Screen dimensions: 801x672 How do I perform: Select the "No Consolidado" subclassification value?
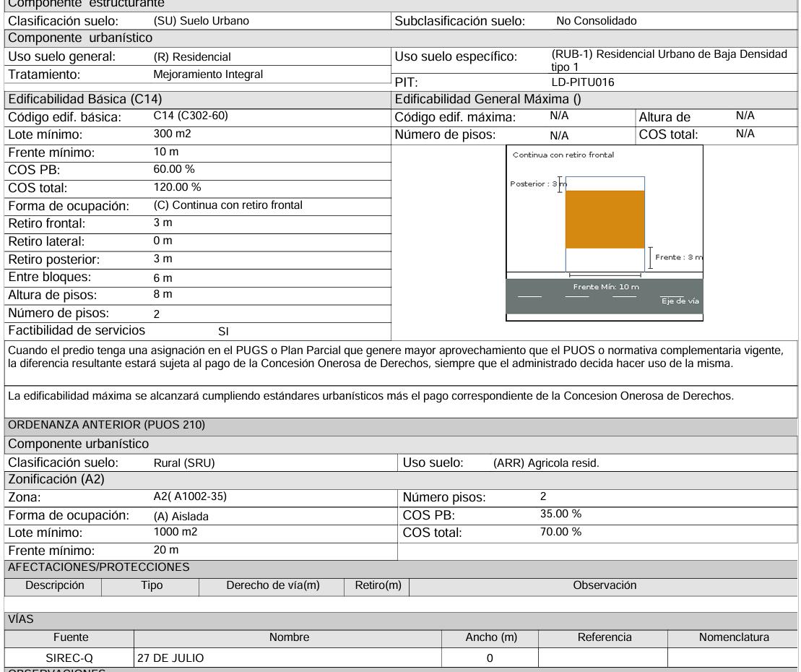[596, 21]
